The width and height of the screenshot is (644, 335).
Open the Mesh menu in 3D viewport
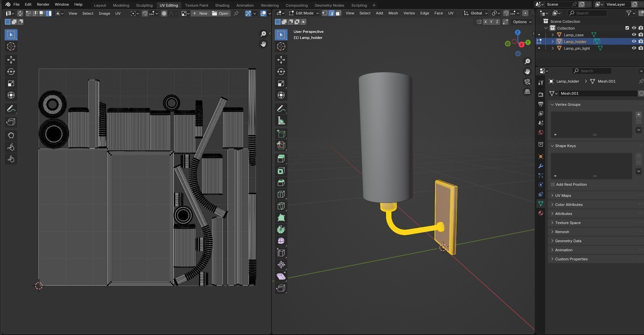click(393, 13)
